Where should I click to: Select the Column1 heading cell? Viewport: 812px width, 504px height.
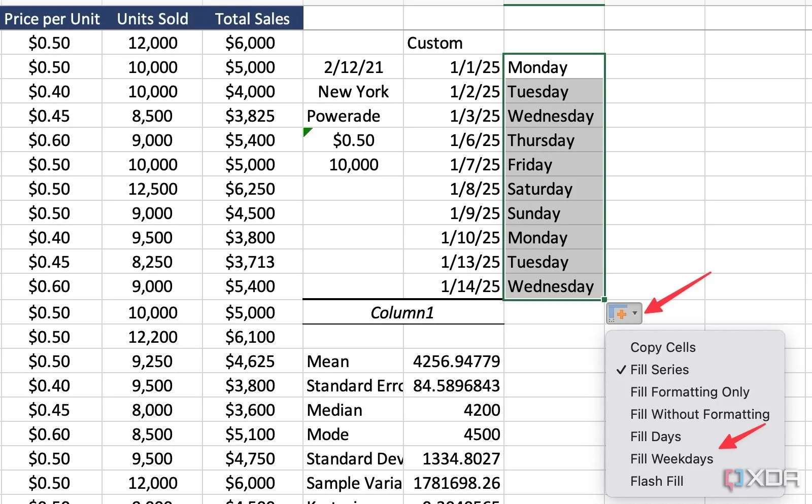[402, 313]
